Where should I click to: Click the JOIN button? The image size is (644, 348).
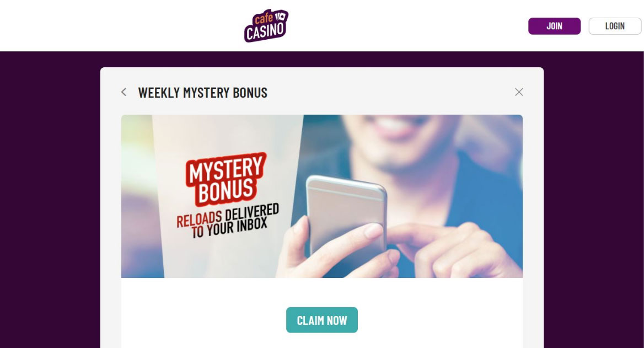[x=554, y=26]
